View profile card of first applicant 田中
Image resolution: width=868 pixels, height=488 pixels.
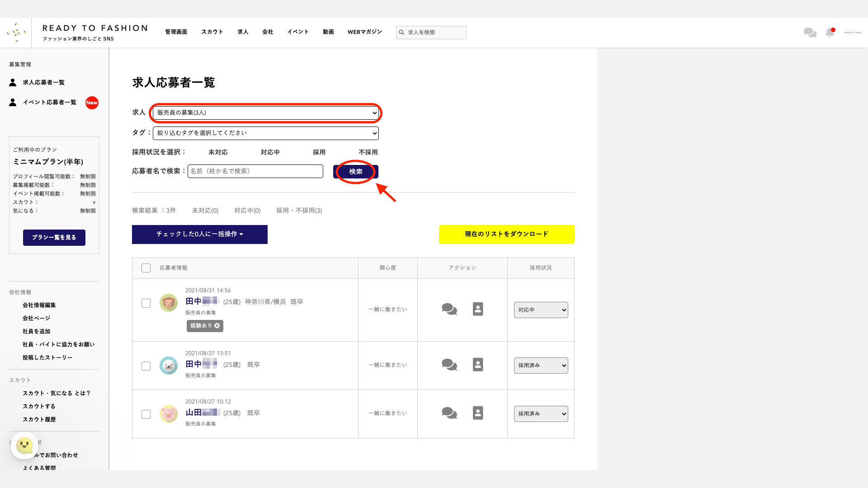tap(478, 309)
